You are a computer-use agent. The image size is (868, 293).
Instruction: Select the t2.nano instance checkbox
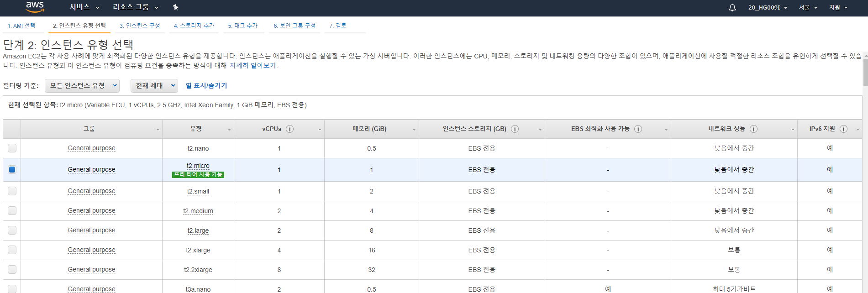[x=12, y=148]
